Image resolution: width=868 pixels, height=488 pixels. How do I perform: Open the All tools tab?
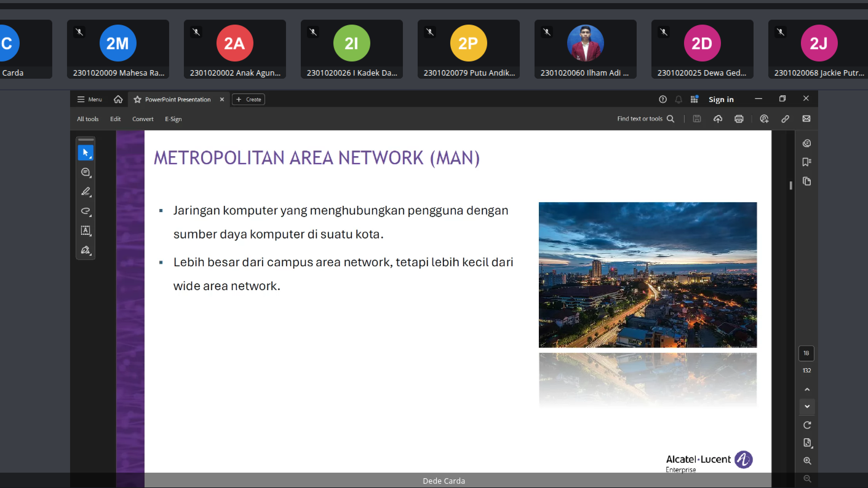[87, 119]
